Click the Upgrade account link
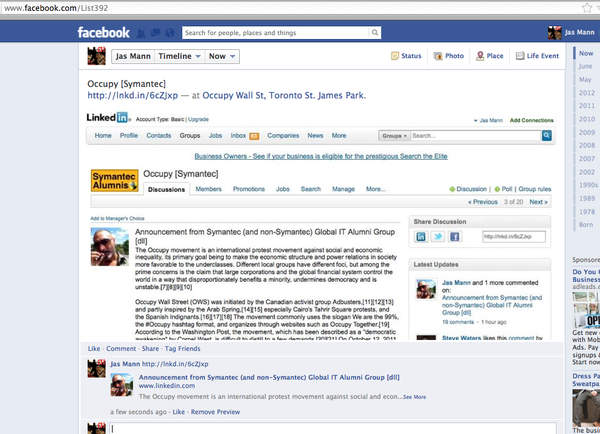This screenshot has height=434, width=600. [x=198, y=119]
